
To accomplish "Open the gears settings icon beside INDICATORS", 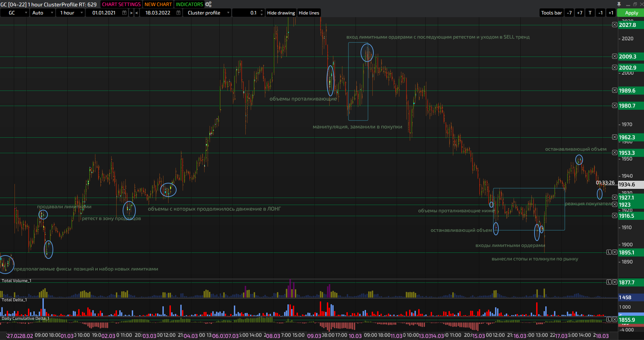I will 208,4.
